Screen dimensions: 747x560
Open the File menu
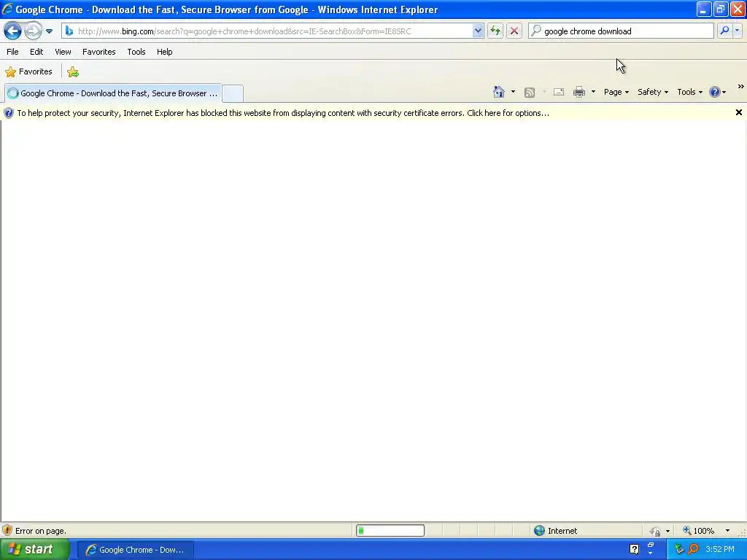(12, 52)
